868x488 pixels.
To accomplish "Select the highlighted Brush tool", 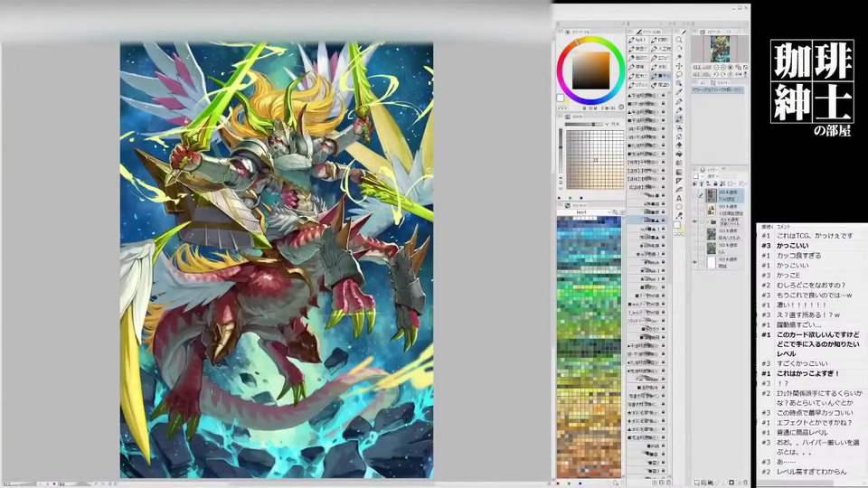I will point(679,119).
